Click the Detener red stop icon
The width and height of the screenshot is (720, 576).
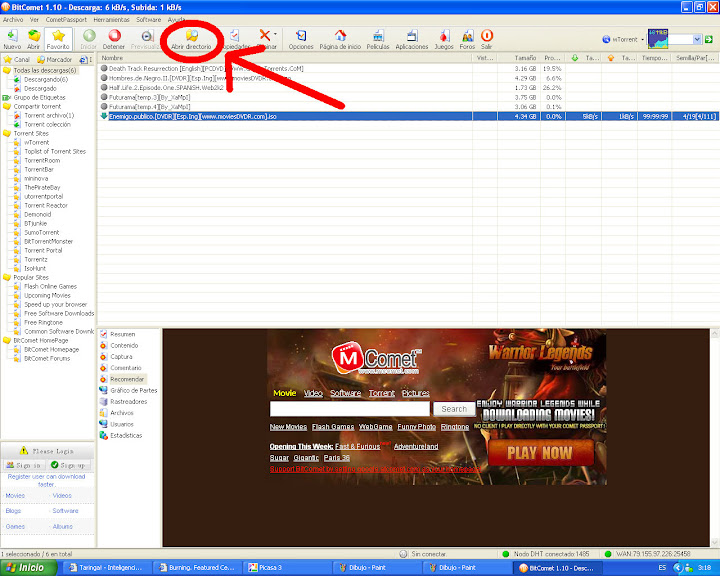pos(114,36)
